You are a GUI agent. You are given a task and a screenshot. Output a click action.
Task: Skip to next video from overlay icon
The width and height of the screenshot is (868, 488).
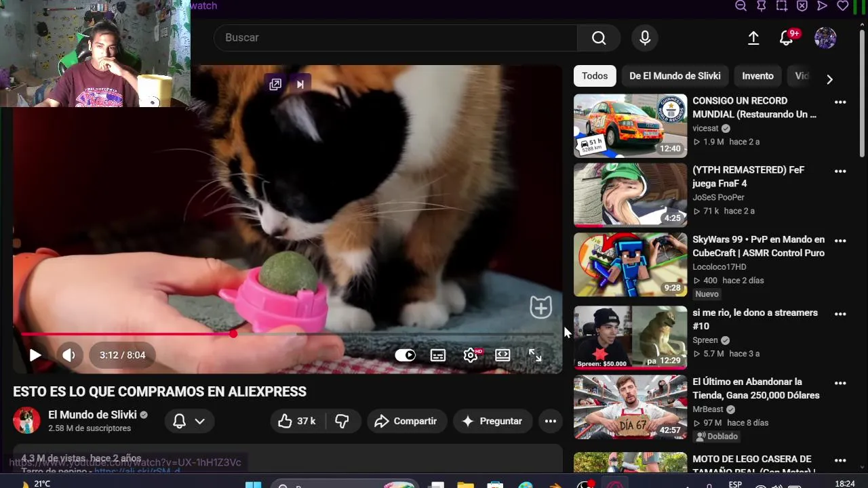[300, 84]
